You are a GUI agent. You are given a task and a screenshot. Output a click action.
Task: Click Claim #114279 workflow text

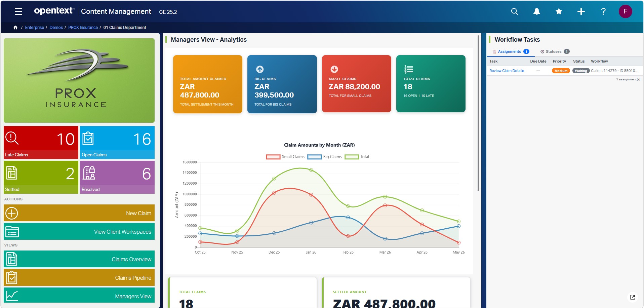614,71
